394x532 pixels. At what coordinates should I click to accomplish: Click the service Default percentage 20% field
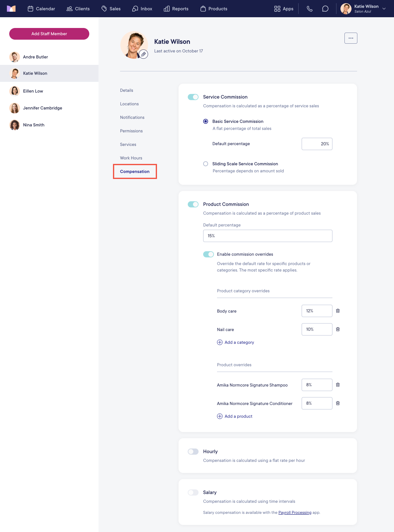point(317,144)
